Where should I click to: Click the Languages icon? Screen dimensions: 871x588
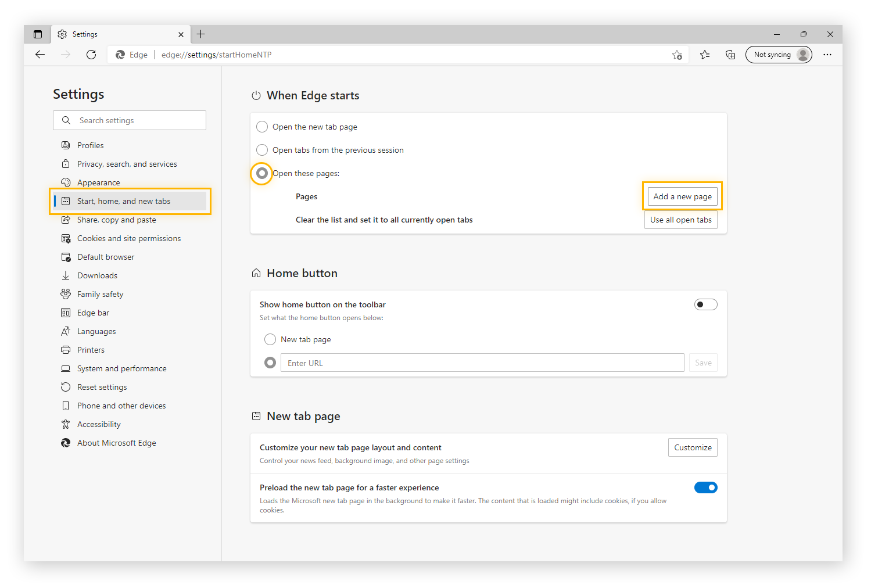pyautogui.click(x=66, y=331)
